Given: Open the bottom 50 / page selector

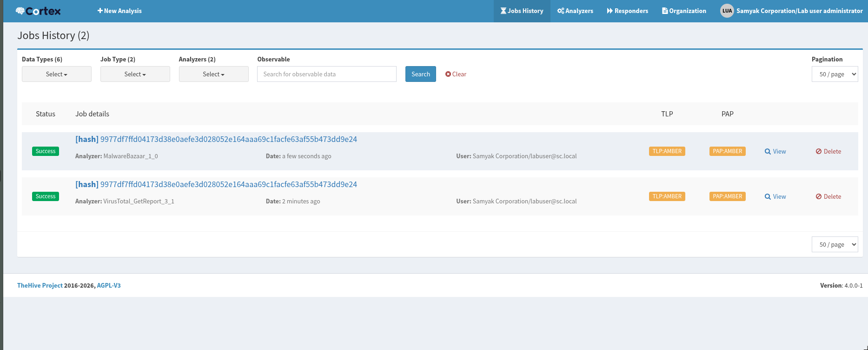Looking at the screenshot, I should pos(835,244).
